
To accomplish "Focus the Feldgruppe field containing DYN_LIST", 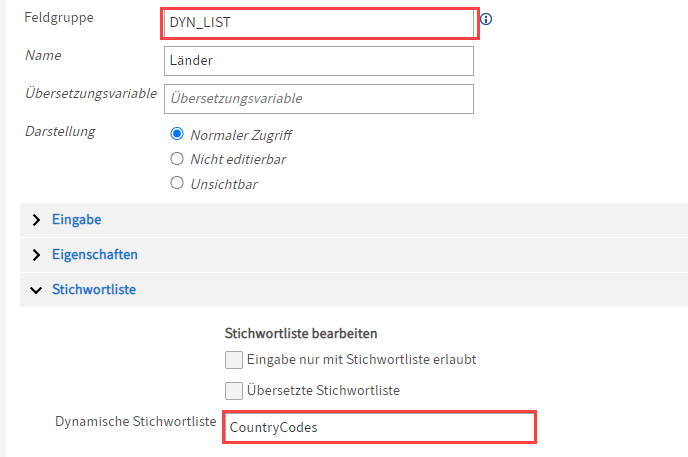I will (x=319, y=21).
